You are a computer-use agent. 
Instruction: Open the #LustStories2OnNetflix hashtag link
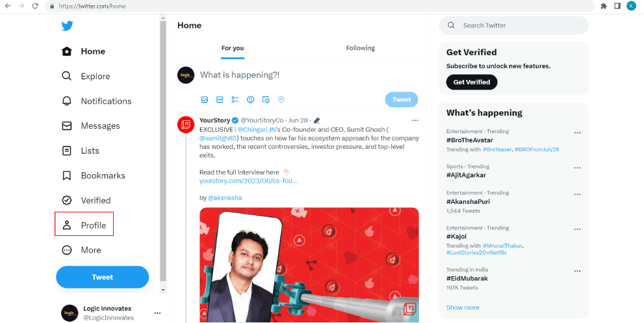click(x=476, y=253)
